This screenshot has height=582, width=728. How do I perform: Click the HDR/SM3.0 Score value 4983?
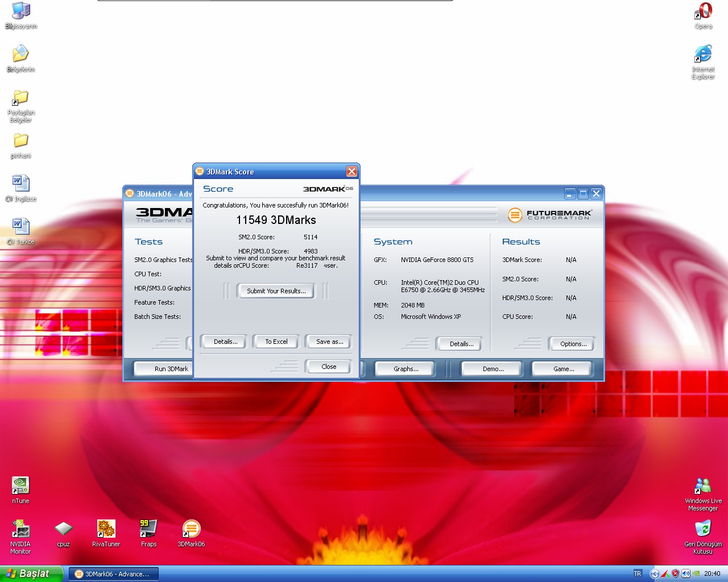coord(311,251)
